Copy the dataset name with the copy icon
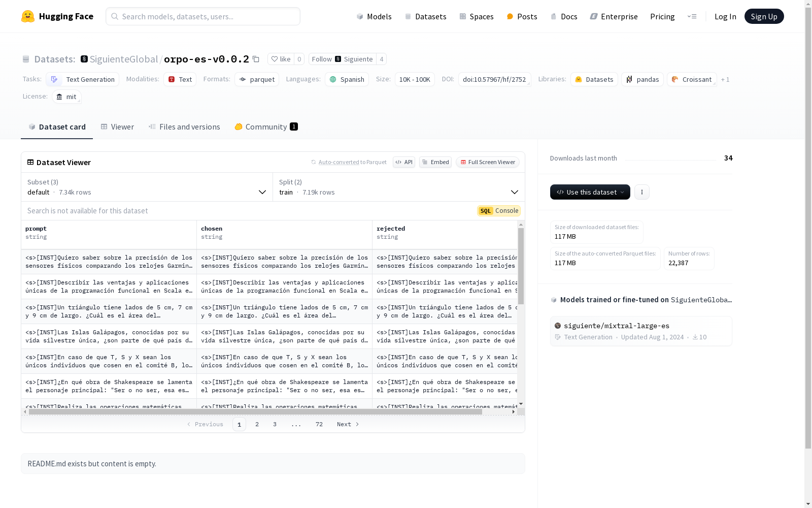This screenshot has width=812, height=508. click(x=256, y=59)
